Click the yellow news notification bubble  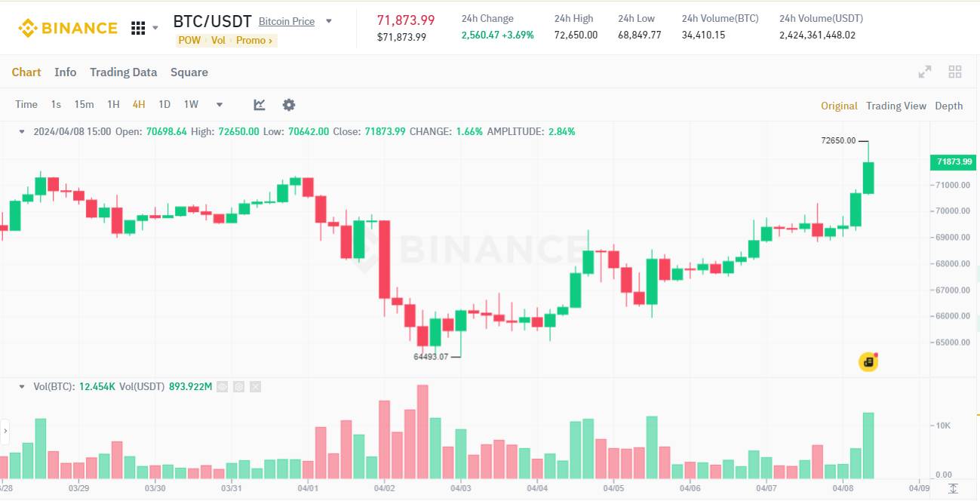tap(868, 362)
